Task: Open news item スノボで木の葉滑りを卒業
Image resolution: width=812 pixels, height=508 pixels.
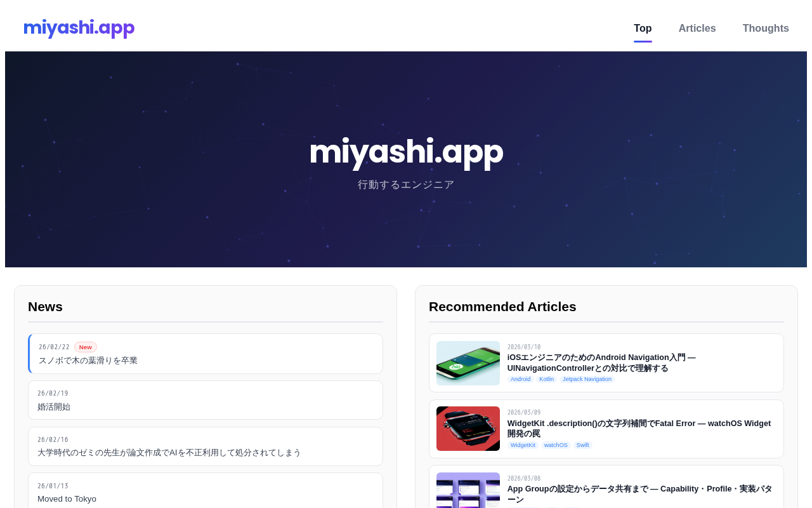Action: [x=206, y=354]
